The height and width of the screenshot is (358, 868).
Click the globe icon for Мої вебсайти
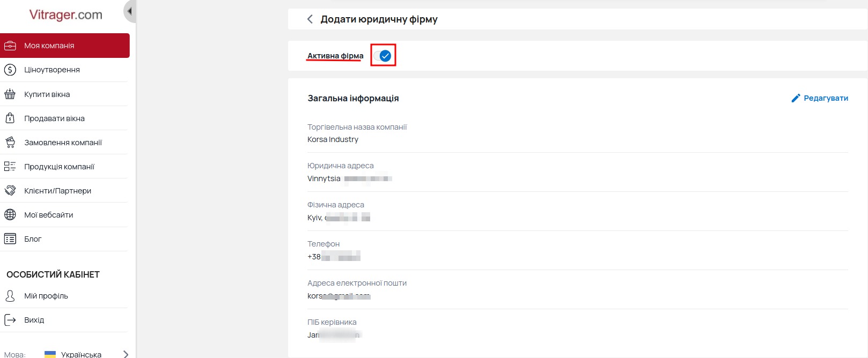(10, 215)
